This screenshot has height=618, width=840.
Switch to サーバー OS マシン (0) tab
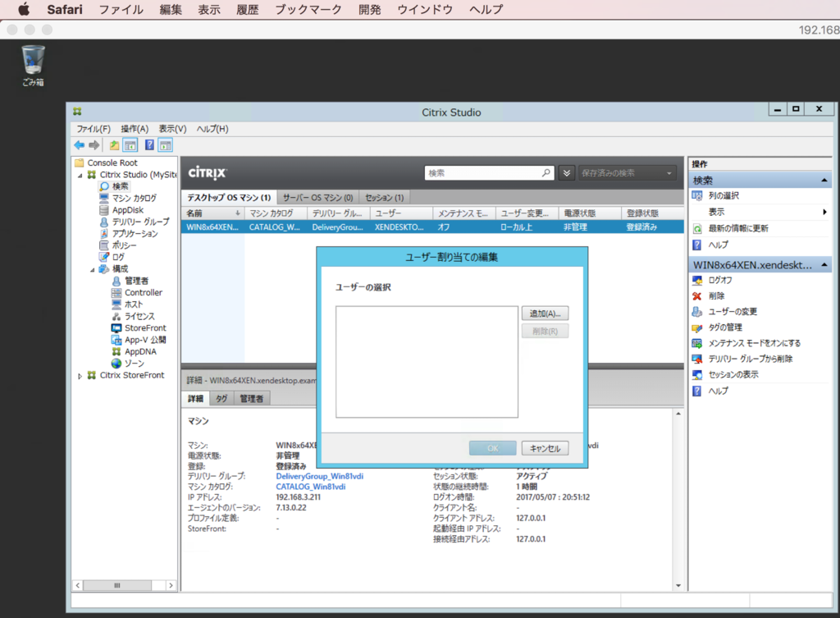317,197
